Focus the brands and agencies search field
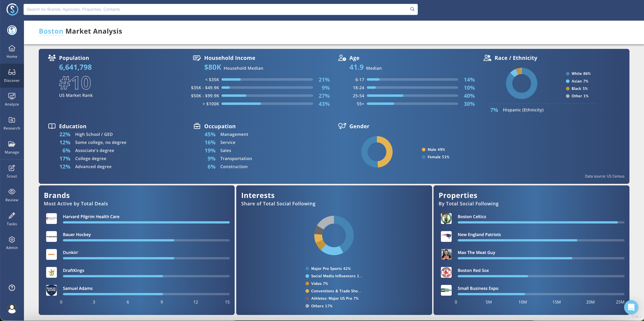This screenshot has height=321, width=644. [x=221, y=9]
